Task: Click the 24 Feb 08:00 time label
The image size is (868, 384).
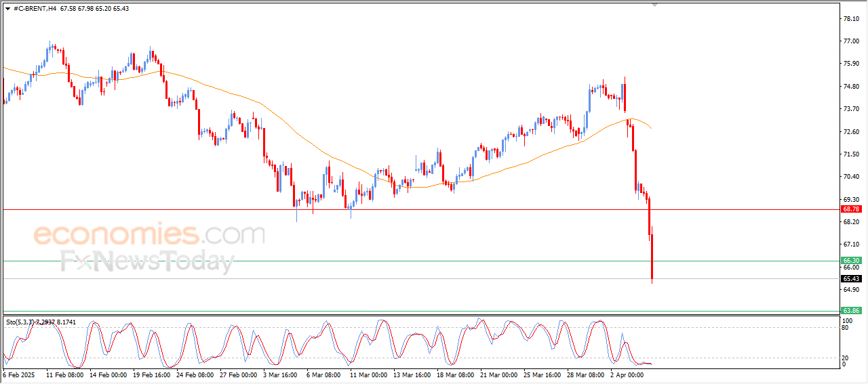Action: [x=195, y=374]
